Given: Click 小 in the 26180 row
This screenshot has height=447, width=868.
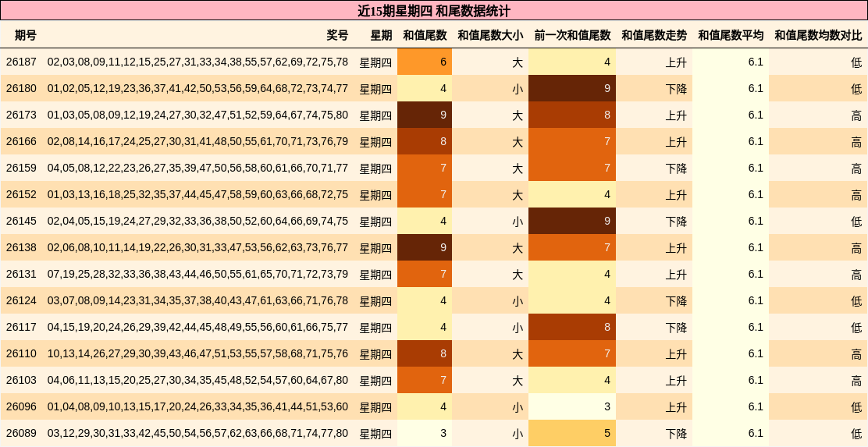Looking at the screenshot, I should (518, 88).
